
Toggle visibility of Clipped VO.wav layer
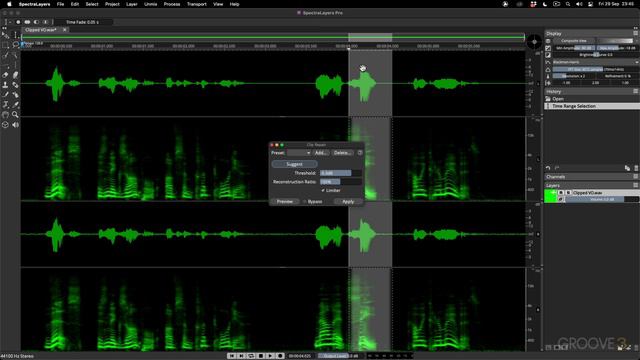point(561,193)
